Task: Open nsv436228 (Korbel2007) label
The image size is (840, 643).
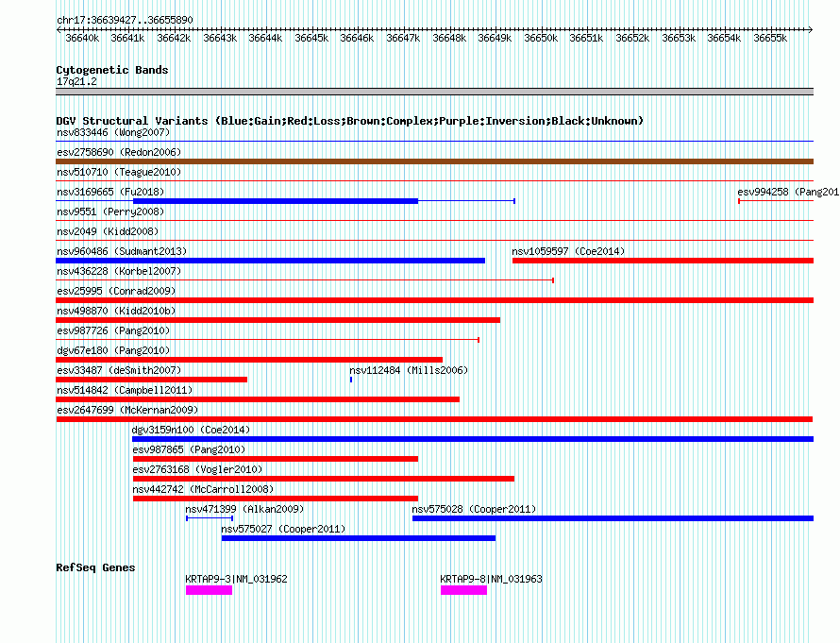Action: 119,271
